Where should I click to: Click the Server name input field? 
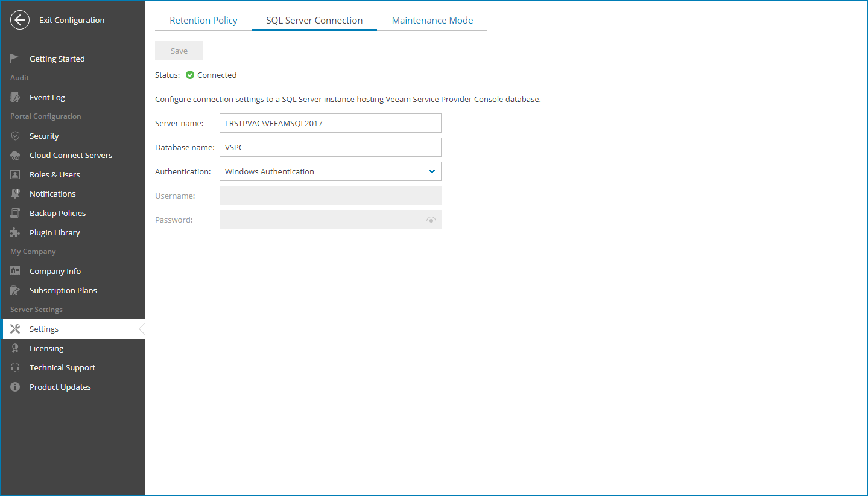coord(331,123)
